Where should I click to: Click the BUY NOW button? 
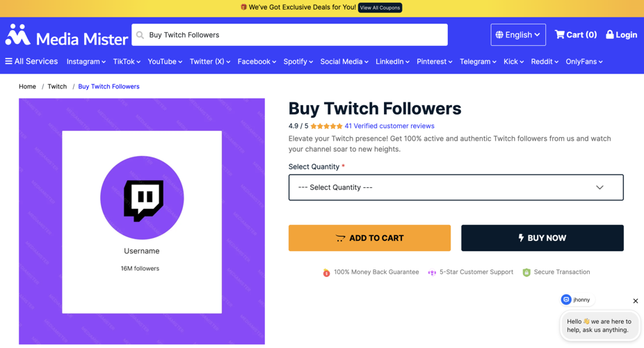click(x=542, y=238)
